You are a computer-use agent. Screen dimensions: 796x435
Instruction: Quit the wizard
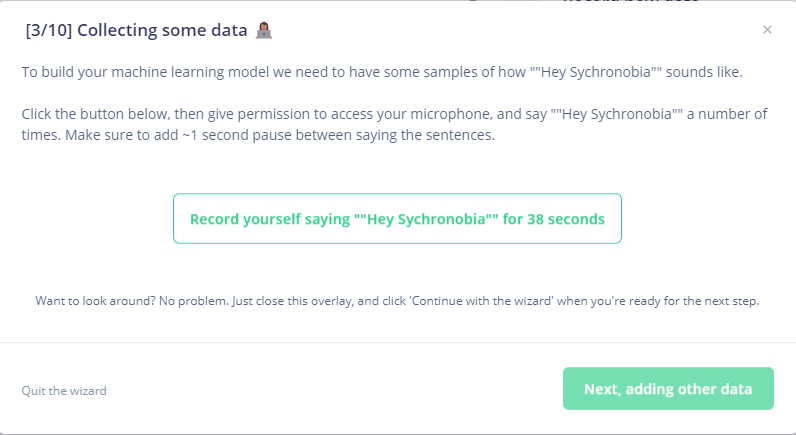tap(64, 391)
